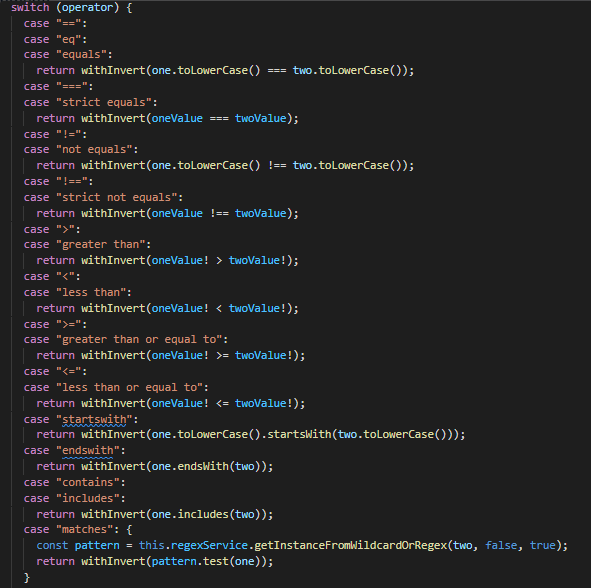Click the "==" case string
The image size is (591, 588).
69,23
